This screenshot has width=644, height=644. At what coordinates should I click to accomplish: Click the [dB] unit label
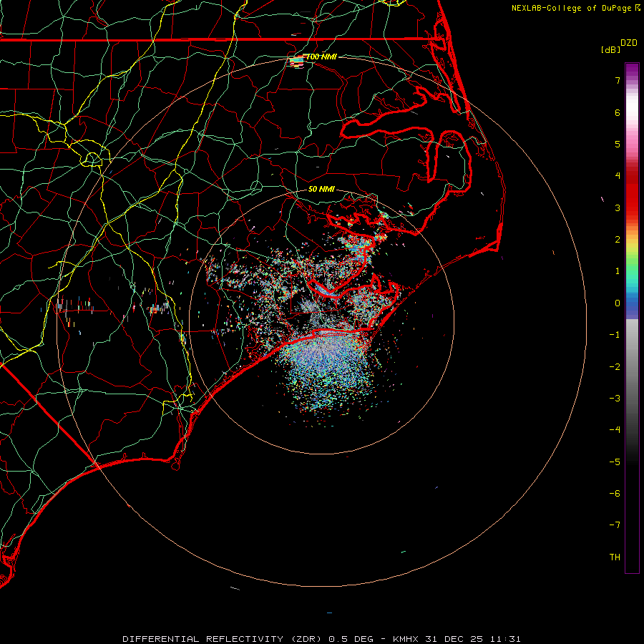coord(611,49)
